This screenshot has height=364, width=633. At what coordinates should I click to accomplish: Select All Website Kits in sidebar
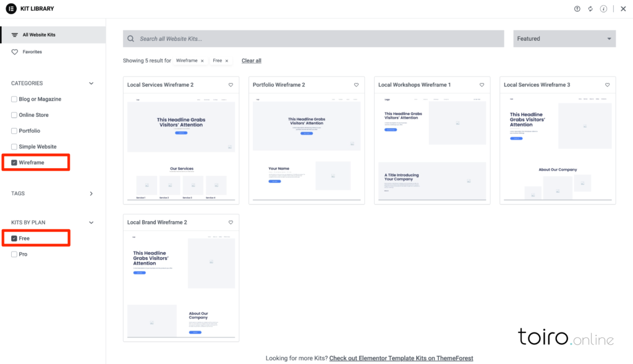pos(38,35)
